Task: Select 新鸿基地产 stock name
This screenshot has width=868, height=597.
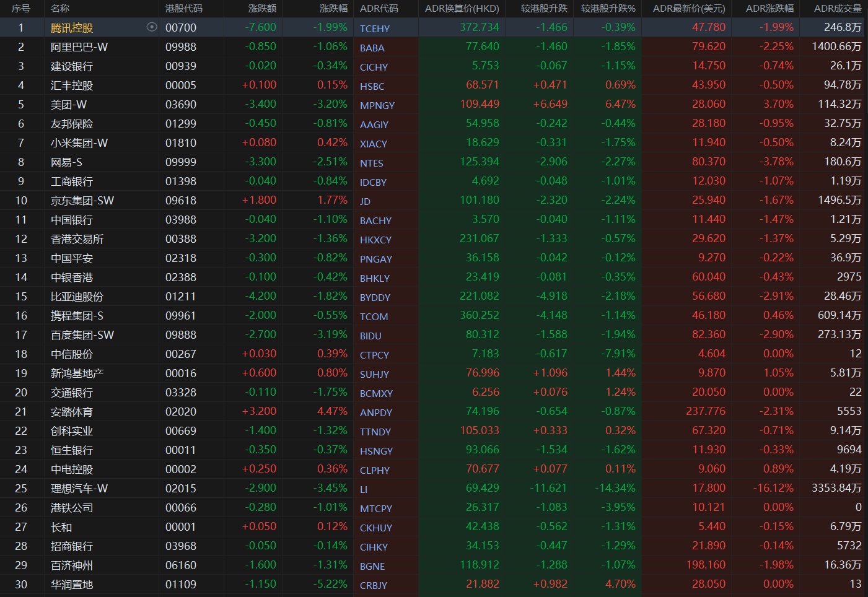Action: tap(77, 373)
